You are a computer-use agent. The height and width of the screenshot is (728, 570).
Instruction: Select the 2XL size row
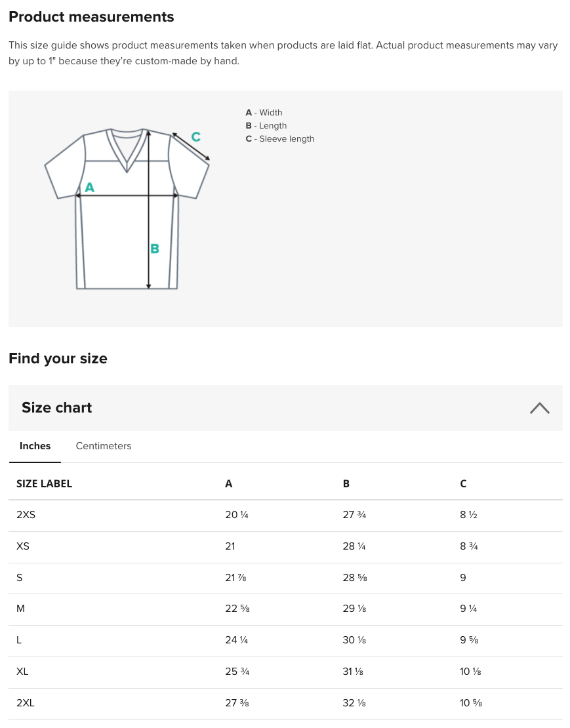(285, 704)
